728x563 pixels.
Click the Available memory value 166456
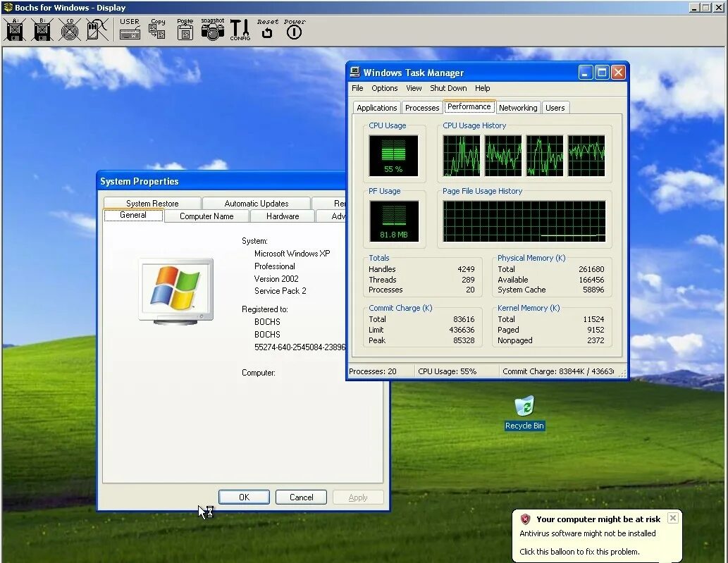[x=591, y=280]
